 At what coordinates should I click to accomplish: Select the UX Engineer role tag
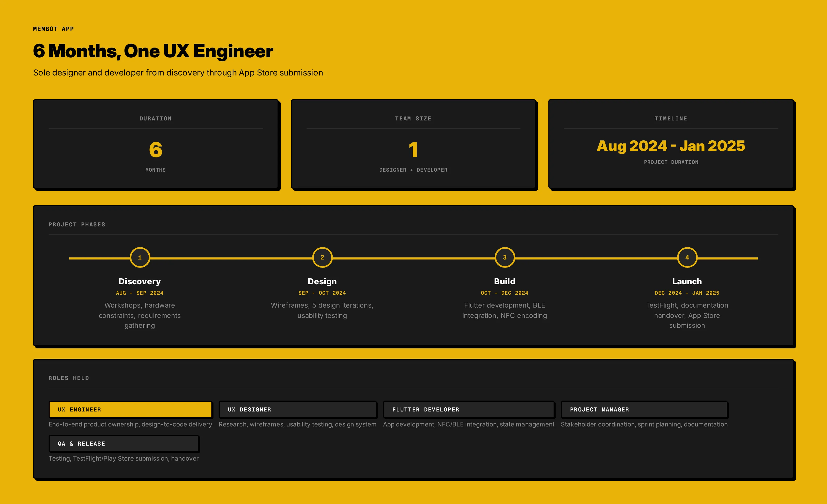pyautogui.click(x=130, y=409)
